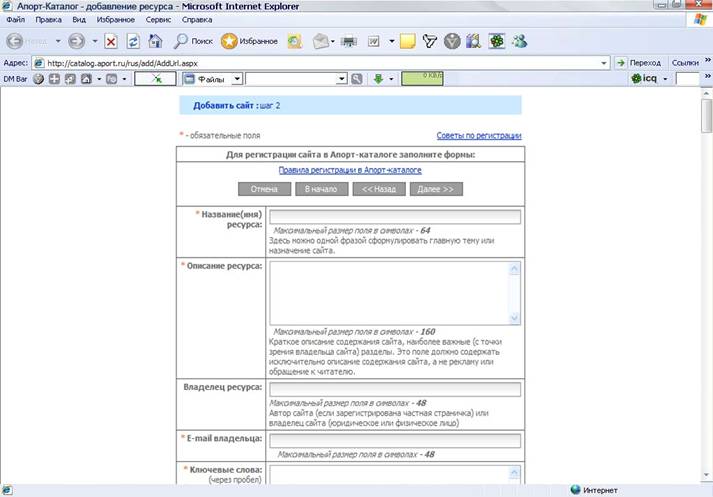713x497 pixels.
Task: Focus the Ключевые слова text area
Action: click(395, 475)
